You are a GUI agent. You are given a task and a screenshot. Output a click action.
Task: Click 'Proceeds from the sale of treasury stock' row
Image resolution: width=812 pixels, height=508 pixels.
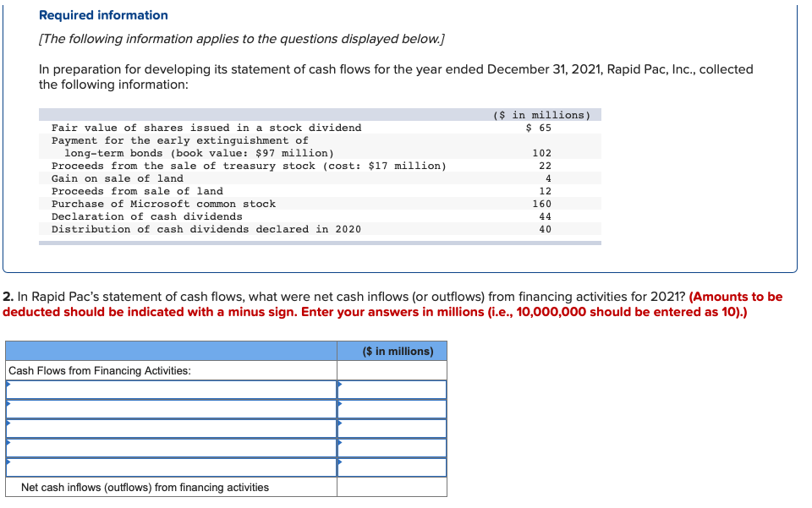[320, 166]
